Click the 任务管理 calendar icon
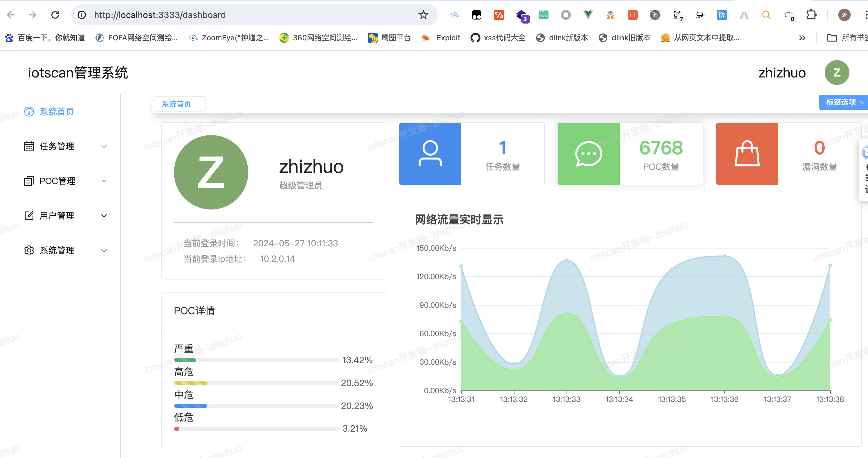The width and height of the screenshot is (868, 458). [x=29, y=146]
